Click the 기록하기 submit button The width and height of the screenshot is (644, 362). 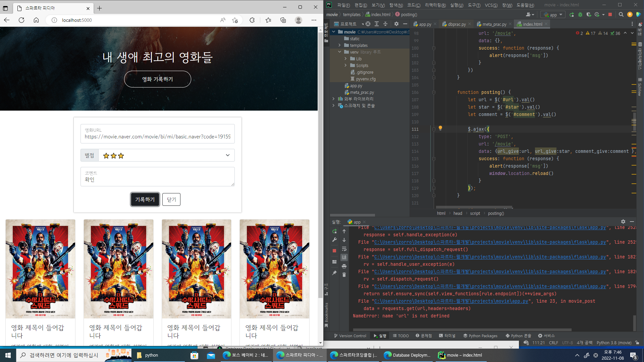[145, 199]
